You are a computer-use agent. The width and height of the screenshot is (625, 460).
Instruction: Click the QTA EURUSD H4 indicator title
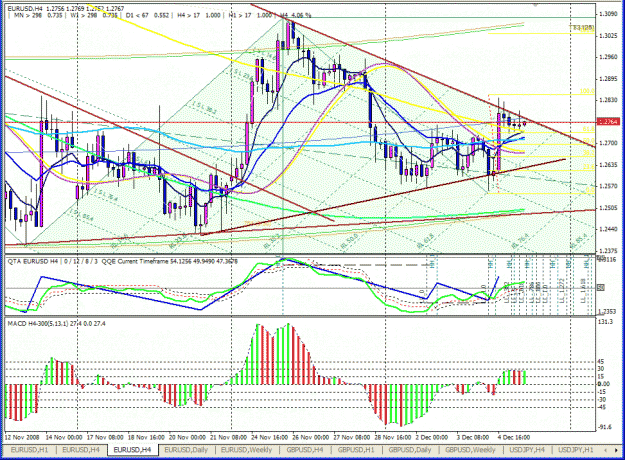[x=122, y=261]
